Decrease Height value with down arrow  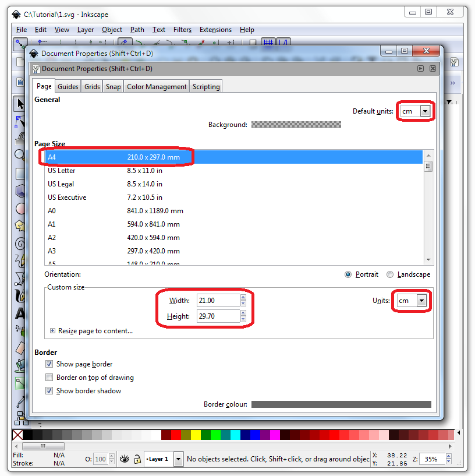(243, 319)
